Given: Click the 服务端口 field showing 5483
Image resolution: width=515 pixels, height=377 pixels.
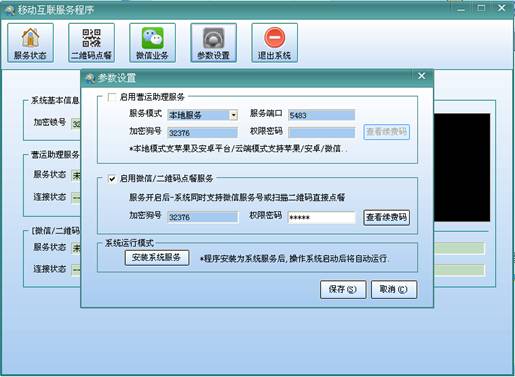Looking at the screenshot, I should (321, 115).
